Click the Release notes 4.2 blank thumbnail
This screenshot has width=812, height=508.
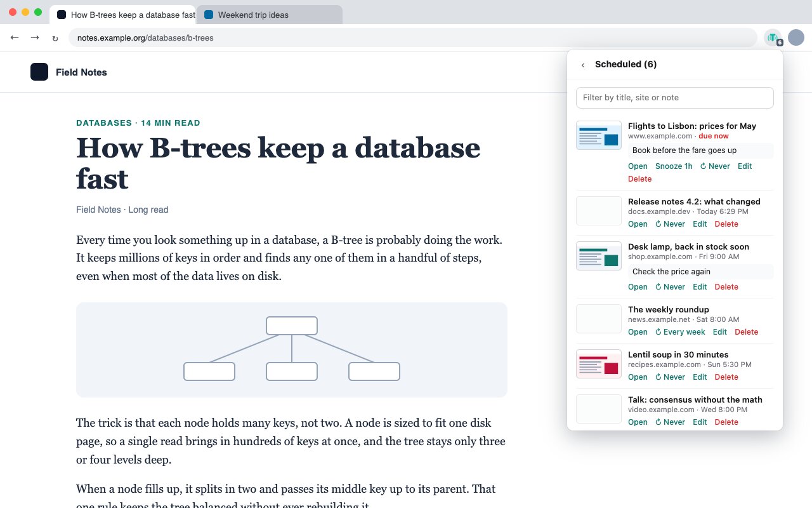pyautogui.click(x=599, y=211)
